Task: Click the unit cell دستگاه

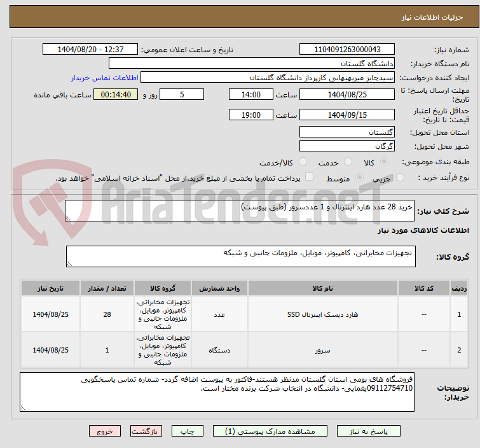Action: coord(219,350)
